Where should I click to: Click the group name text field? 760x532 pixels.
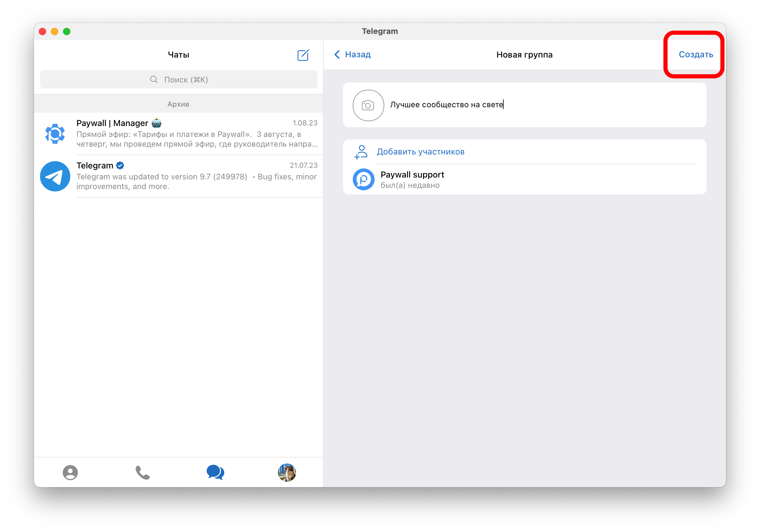point(543,105)
